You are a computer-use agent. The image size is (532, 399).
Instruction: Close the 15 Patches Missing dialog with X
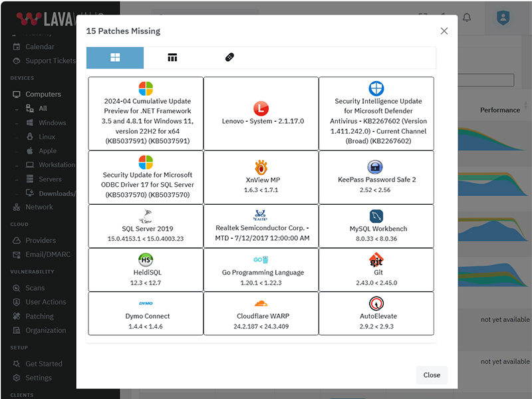tap(444, 31)
